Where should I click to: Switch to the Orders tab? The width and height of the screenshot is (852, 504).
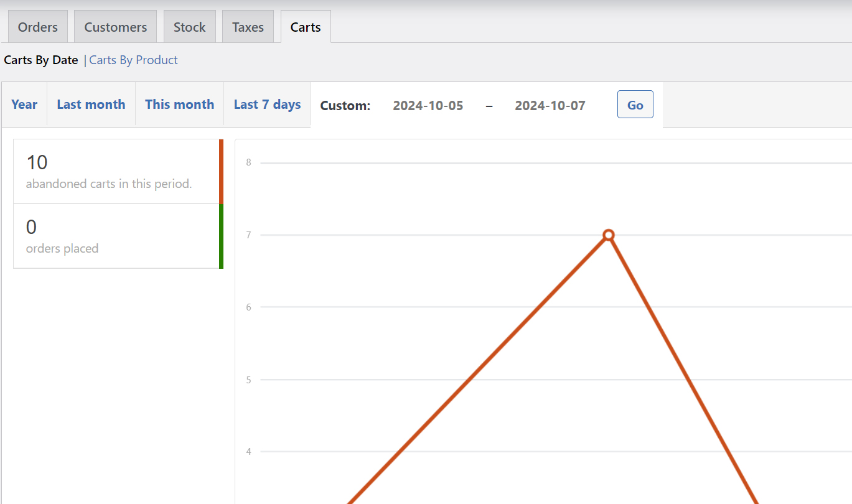(x=37, y=26)
